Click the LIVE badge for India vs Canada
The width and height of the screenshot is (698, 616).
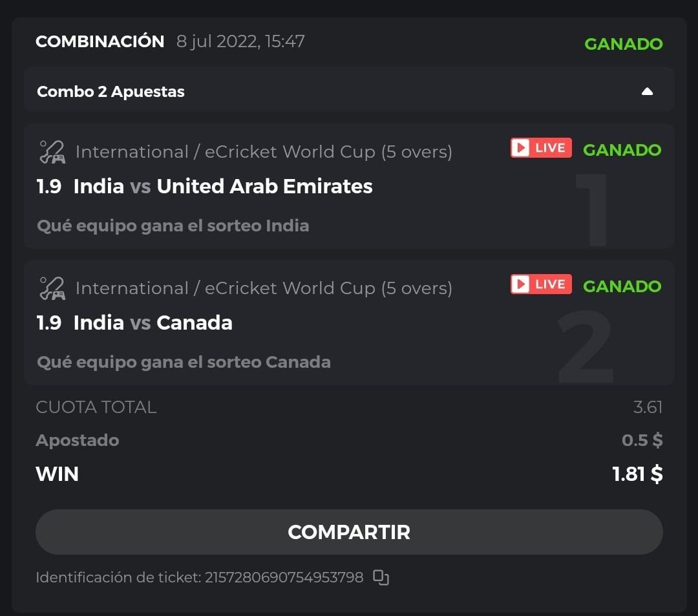click(541, 284)
